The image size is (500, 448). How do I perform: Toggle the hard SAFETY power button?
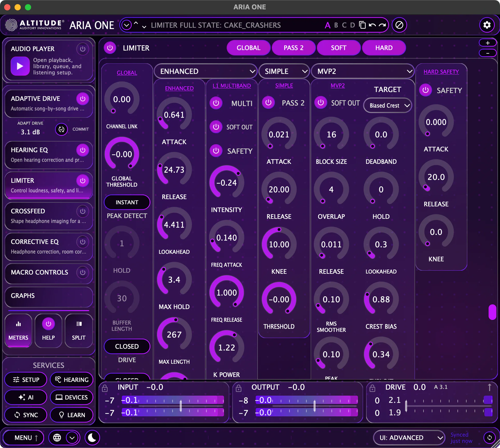coord(426,90)
